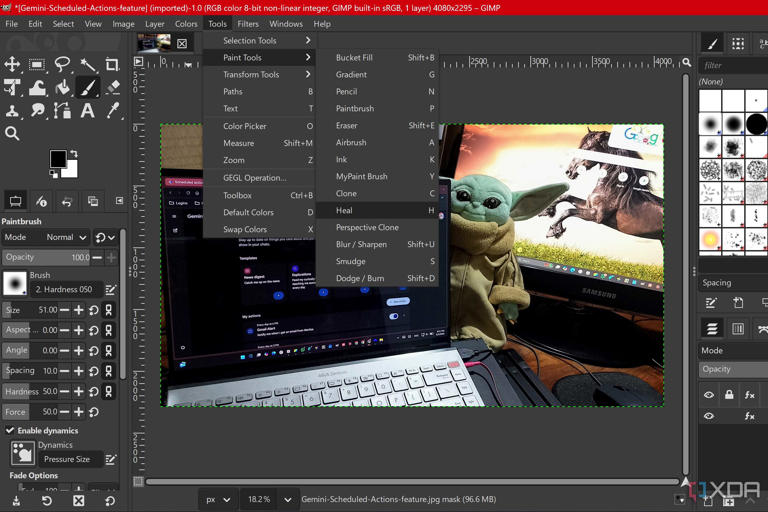Reset brush Size to default
The width and height of the screenshot is (768, 512).
(x=94, y=310)
